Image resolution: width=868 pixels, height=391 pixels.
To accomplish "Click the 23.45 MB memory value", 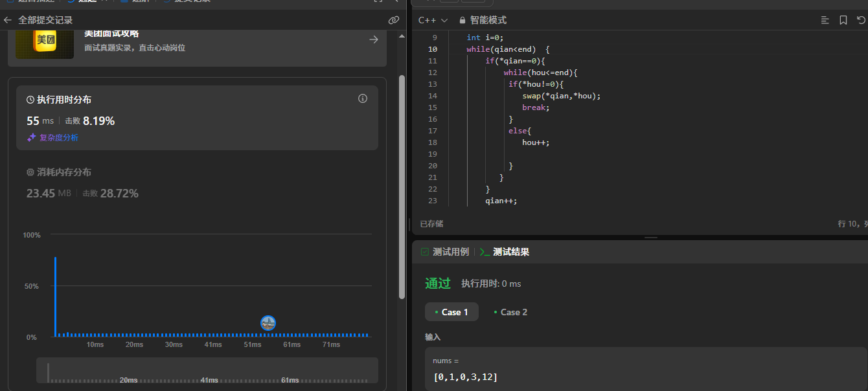I will point(49,194).
